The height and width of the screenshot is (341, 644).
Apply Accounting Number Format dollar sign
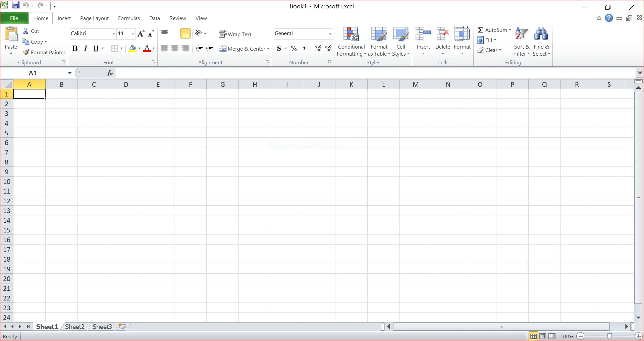coord(279,49)
